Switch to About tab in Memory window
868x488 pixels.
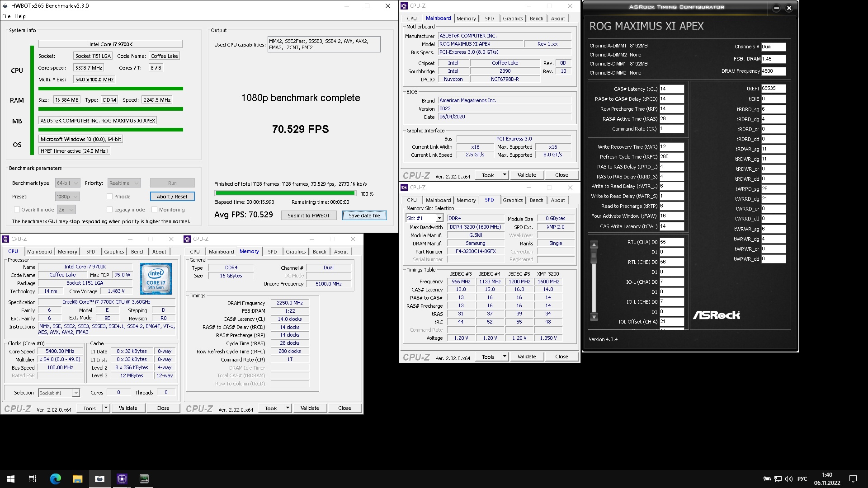(x=341, y=252)
